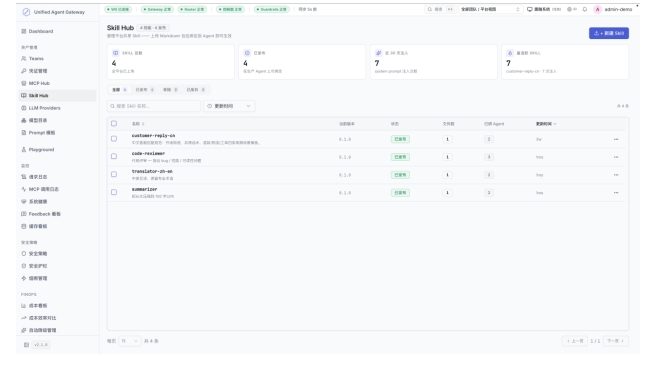
Task: Open the globe language dropdown
Action: tap(572, 9)
